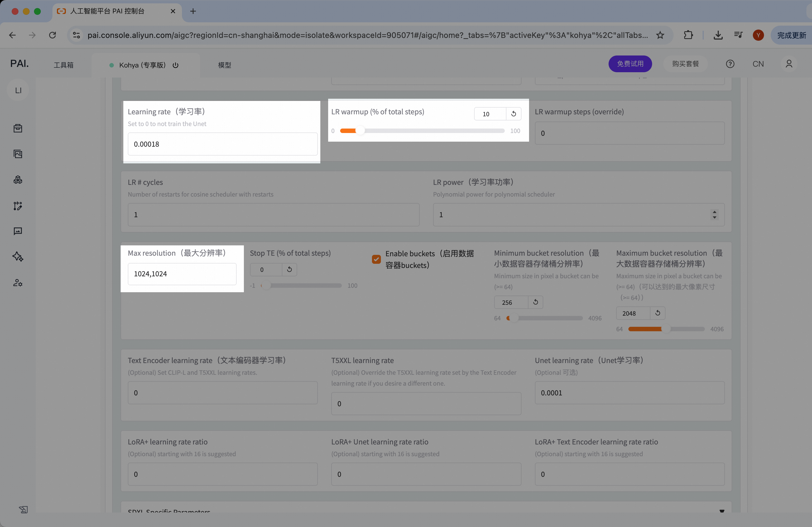The image size is (812, 527).
Task: Switch language using the CN toggle
Action: click(x=758, y=64)
